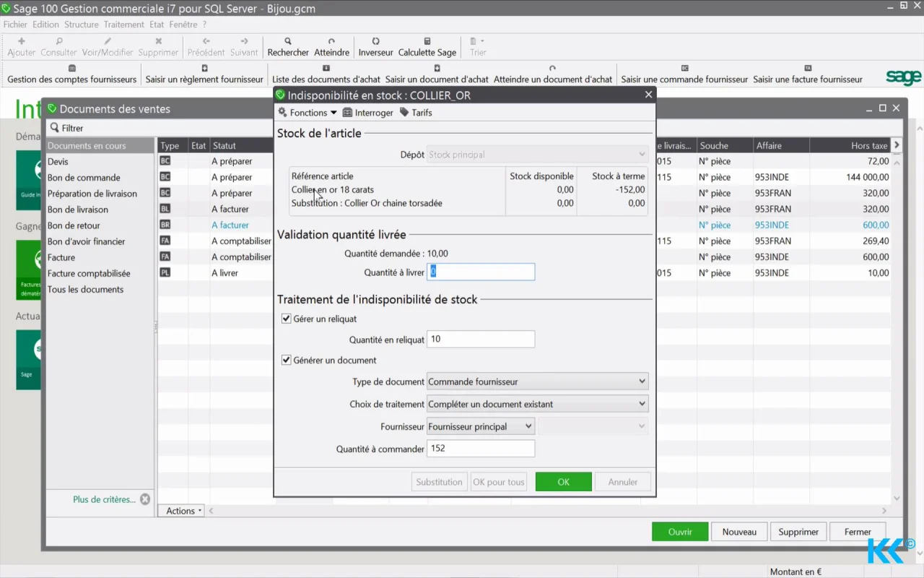Viewport: 924px width, 578px height.
Task: Click the Quantité à commander field
Action: tap(481, 448)
